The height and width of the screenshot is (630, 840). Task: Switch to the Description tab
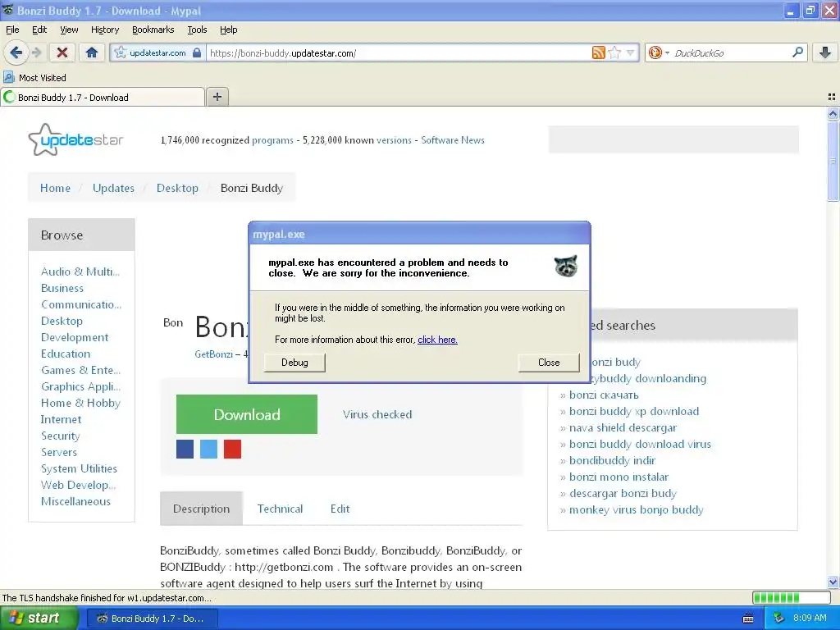click(x=202, y=509)
